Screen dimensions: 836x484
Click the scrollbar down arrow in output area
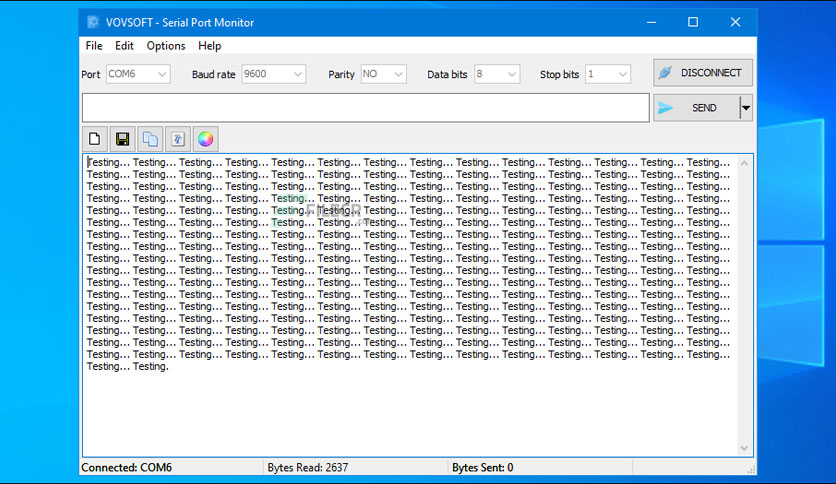[744, 448]
